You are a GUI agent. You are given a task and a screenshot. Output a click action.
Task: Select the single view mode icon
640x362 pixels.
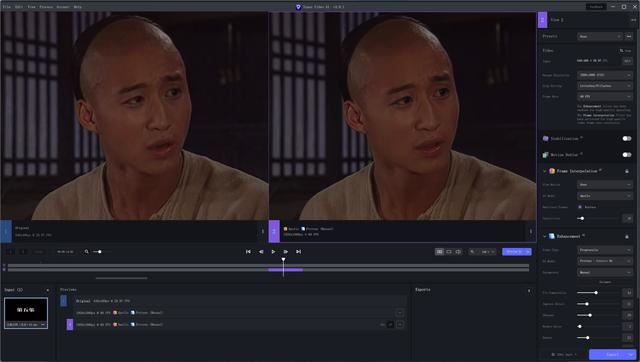pyautogui.click(x=449, y=252)
